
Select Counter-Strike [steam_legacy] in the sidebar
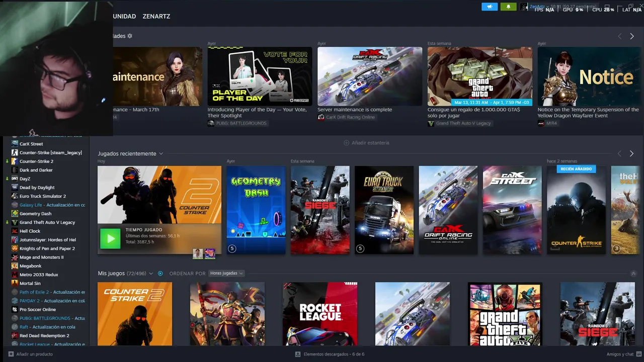coord(51,152)
